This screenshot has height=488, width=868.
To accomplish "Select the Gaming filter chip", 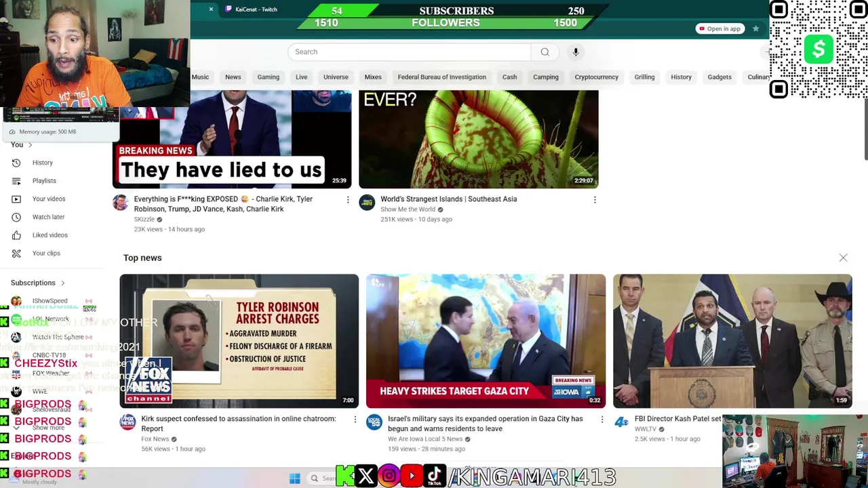I will coord(268,77).
